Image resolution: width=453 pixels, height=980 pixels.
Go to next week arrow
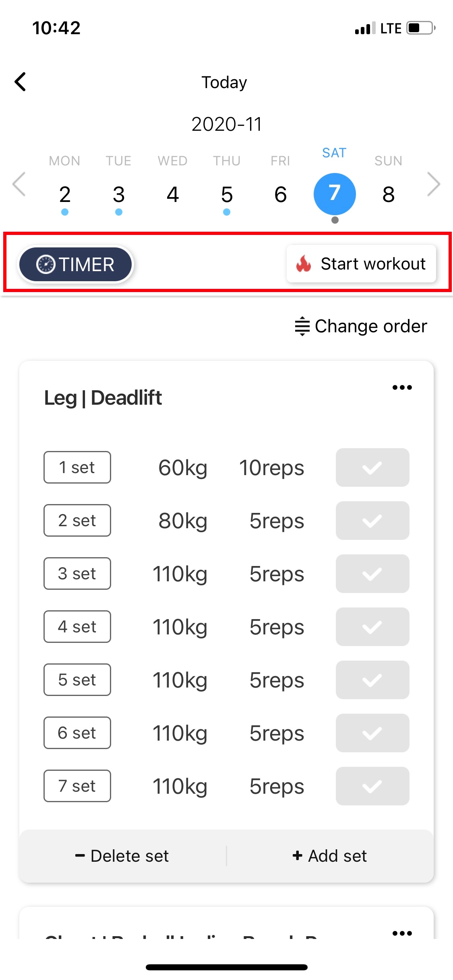[434, 184]
